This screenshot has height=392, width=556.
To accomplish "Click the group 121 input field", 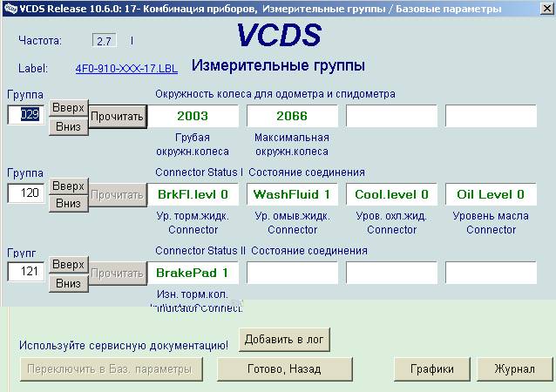I will pyautogui.click(x=26, y=272).
